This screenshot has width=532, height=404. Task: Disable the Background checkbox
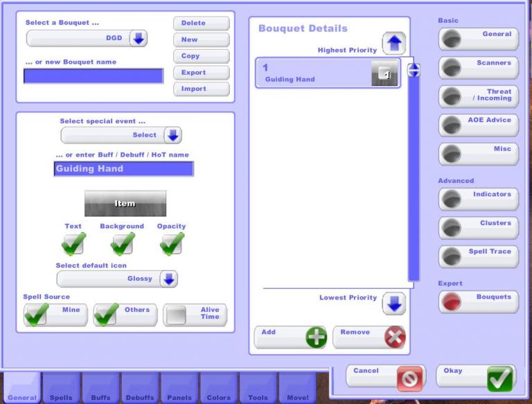[x=122, y=243]
